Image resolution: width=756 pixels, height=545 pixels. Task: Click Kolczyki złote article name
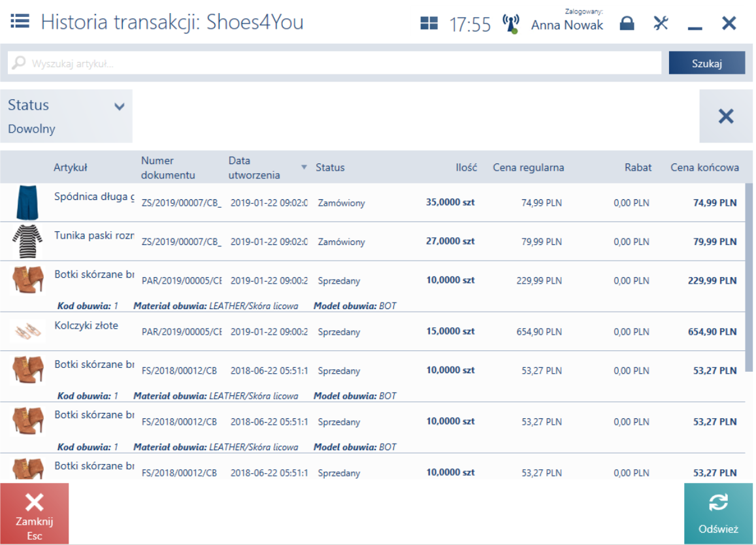point(86,325)
